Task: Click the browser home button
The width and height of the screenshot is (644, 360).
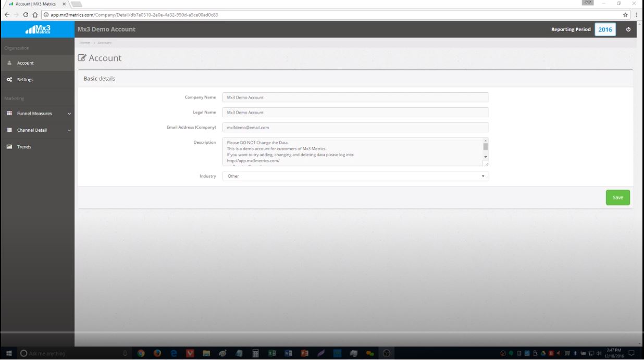Action: (x=35, y=15)
